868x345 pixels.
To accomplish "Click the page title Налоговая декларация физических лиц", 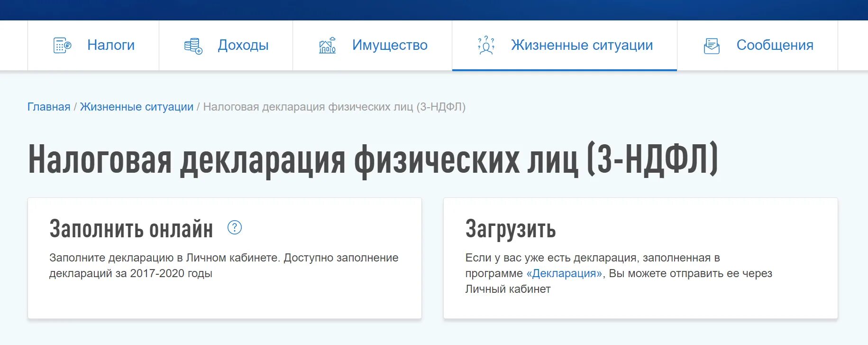I will pos(373,160).
